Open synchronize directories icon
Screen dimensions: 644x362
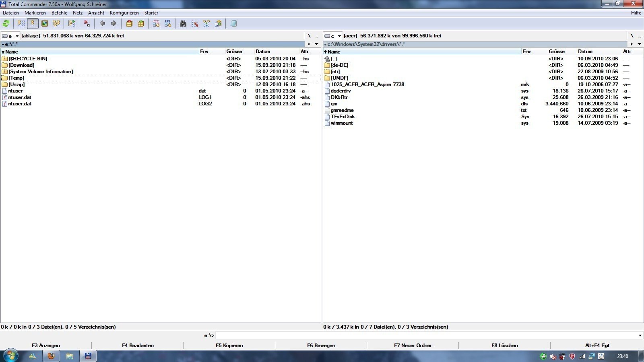206,24
